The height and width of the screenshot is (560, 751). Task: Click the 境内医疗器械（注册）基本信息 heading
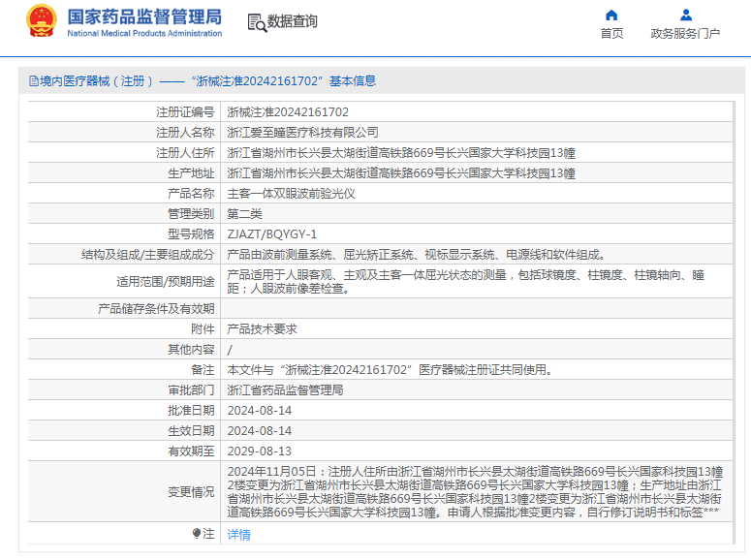208,81
